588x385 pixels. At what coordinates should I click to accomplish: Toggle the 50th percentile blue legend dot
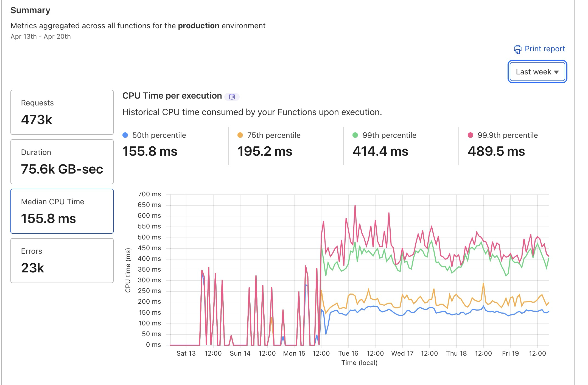[x=125, y=135]
